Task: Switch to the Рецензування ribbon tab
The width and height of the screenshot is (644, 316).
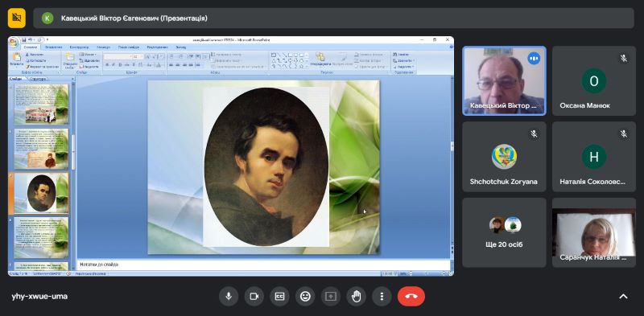Action: coord(157,47)
